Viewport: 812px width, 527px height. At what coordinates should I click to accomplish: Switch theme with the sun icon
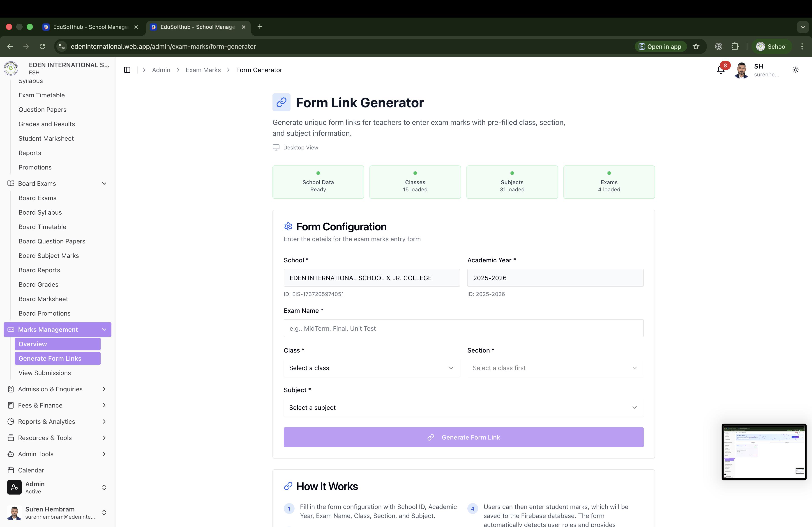(x=796, y=70)
